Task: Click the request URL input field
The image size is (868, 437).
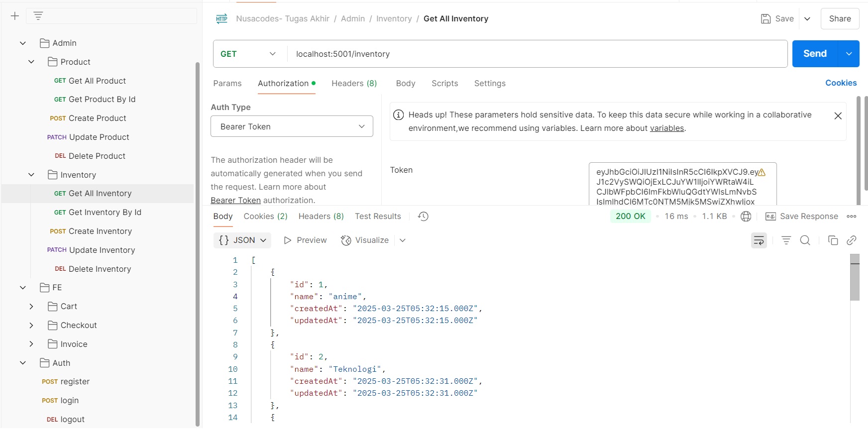Action: pos(538,54)
